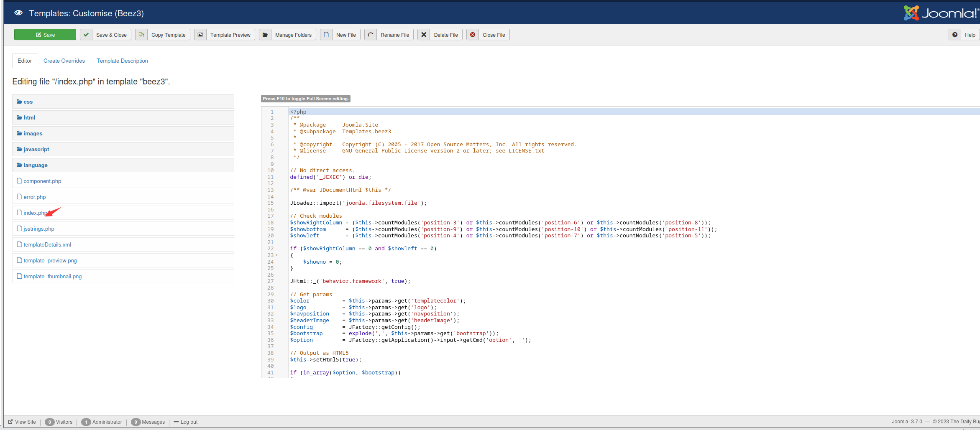Expand the javascript folder
Viewport: 980px width, 430px height.
(x=36, y=149)
